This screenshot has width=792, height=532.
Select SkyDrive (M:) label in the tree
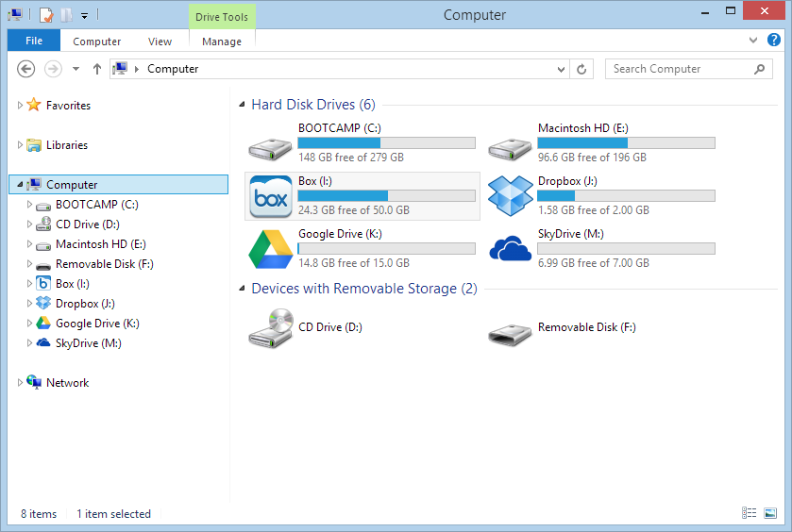pos(89,343)
